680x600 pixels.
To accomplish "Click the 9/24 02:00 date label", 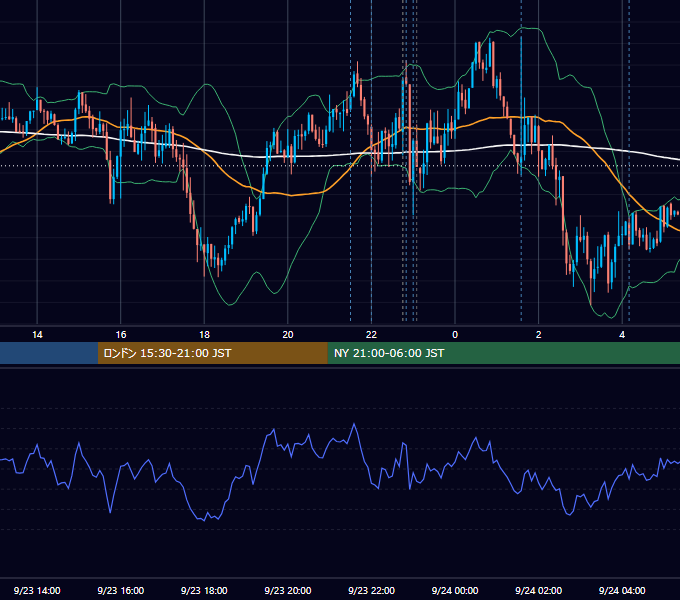I will tap(539, 590).
